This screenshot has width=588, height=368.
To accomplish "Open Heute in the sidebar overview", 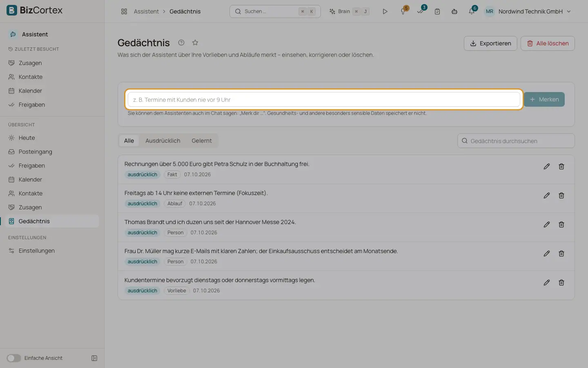I will click(52, 138).
